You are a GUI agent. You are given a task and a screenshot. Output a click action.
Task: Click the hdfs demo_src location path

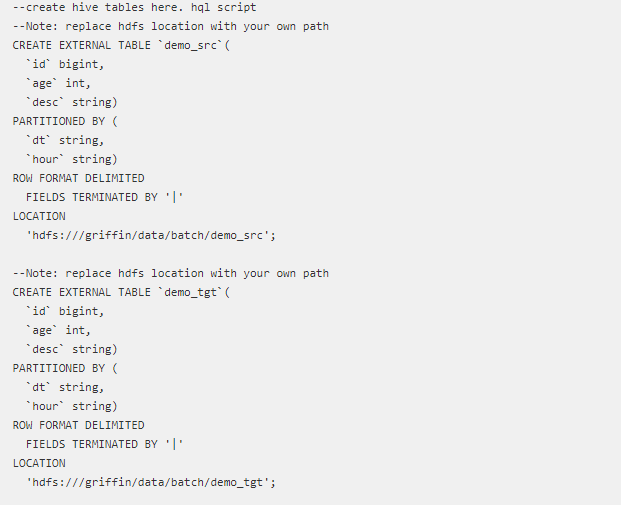pos(150,235)
